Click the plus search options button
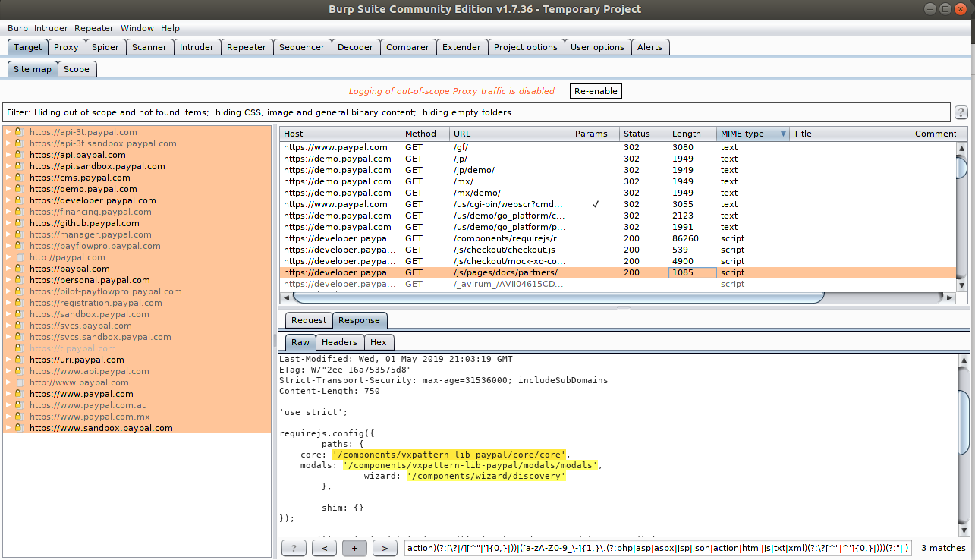 [354, 548]
